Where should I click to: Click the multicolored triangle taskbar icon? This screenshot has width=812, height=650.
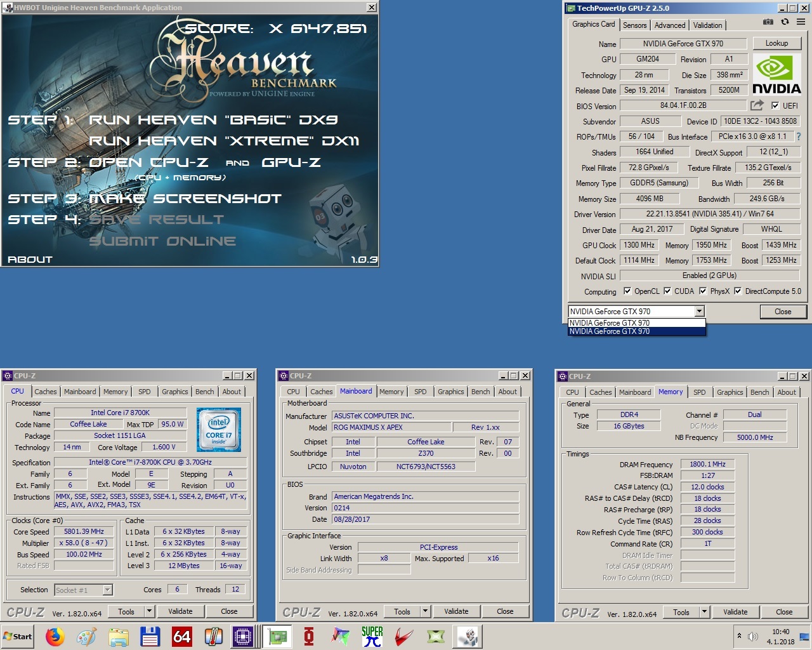341,636
